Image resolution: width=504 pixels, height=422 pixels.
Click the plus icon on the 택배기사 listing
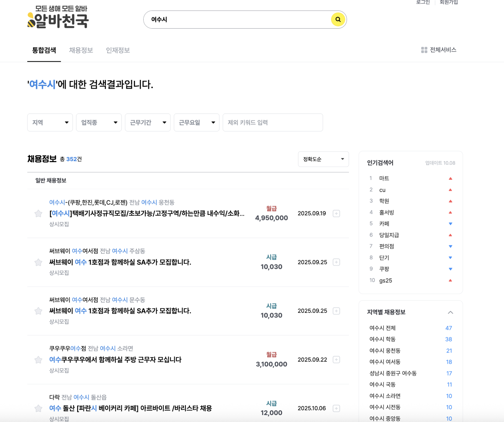[x=336, y=213]
